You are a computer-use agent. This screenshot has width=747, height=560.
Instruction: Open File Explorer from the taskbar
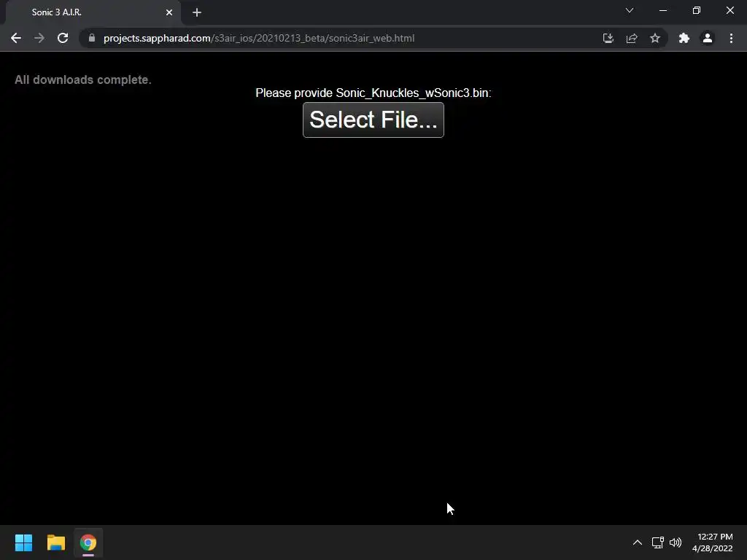[55, 542]
